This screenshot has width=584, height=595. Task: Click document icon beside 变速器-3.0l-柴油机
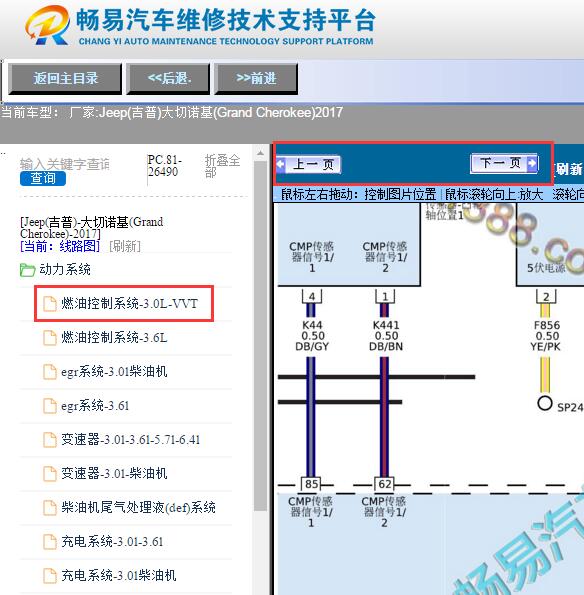tap(50, 474)
